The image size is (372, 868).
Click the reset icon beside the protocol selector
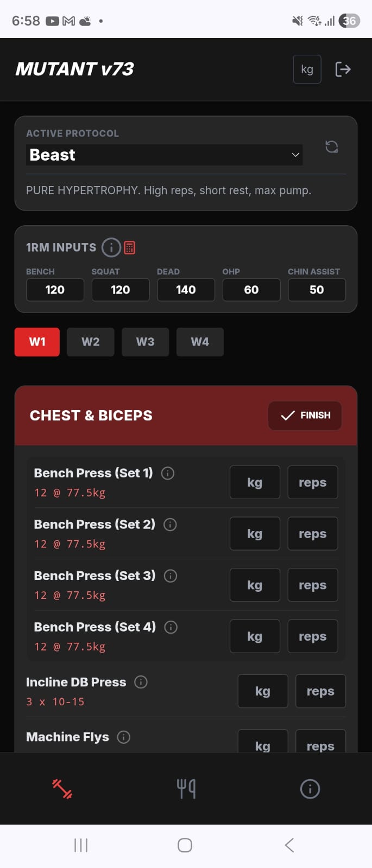coord(332,147)
